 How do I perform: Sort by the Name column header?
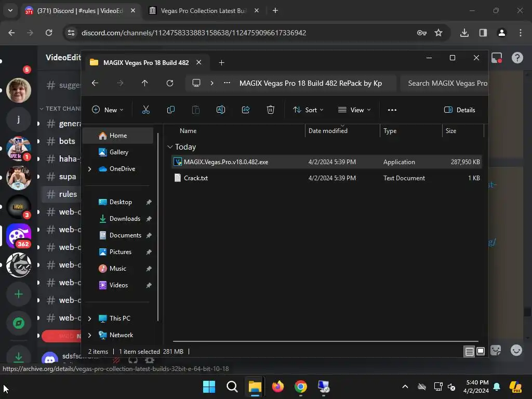coord(188,130)
